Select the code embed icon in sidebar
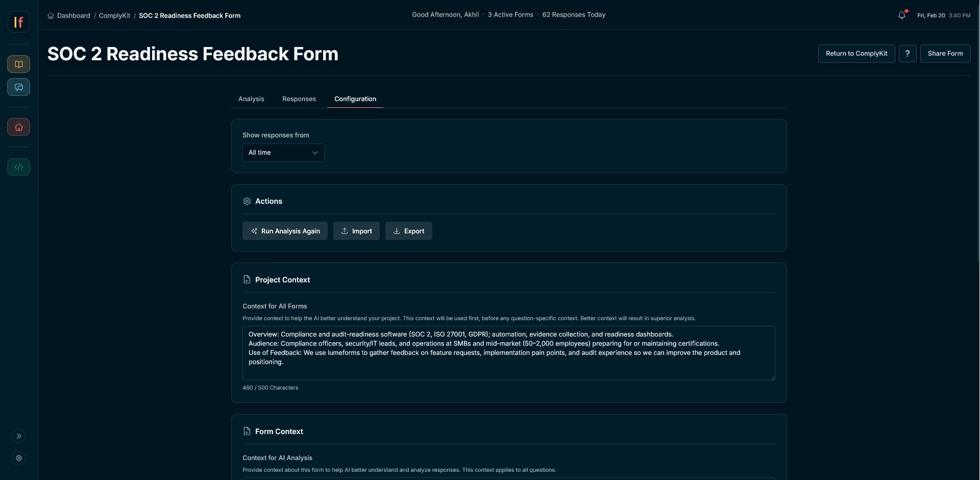Screen dimensions: 980x480 (x=19, y=167)
